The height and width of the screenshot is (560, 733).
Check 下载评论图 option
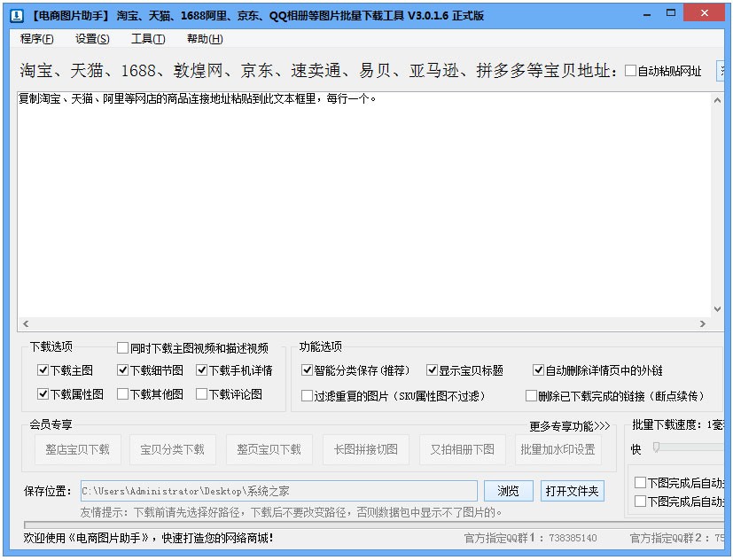click(201, 394)
